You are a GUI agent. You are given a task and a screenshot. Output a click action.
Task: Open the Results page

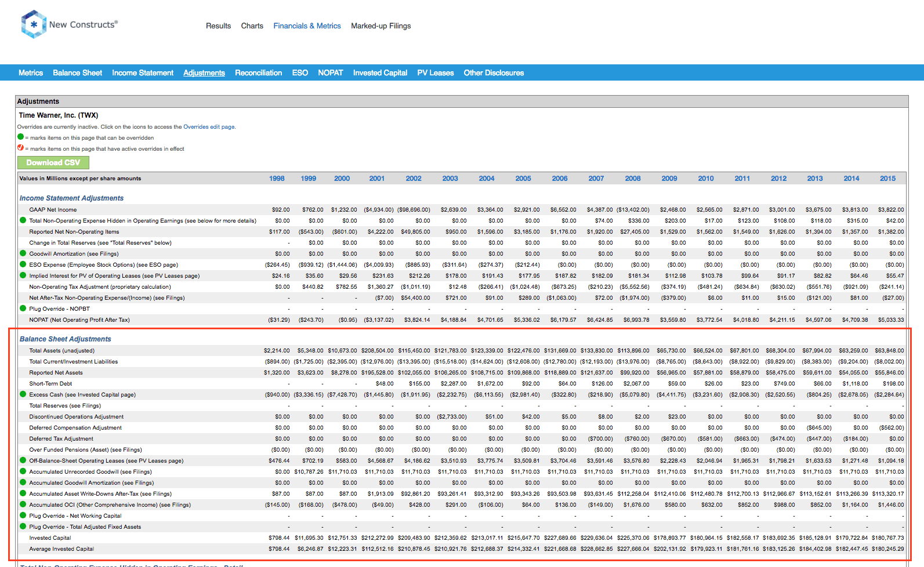(218, 26)
